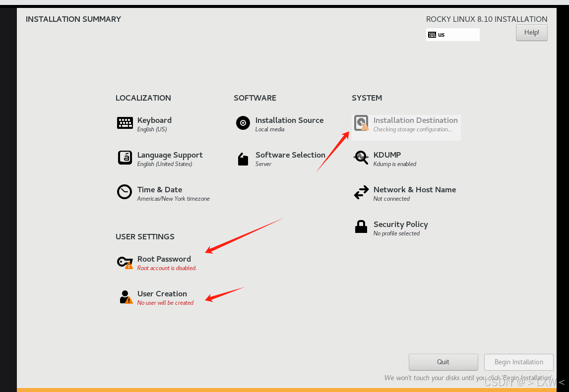Click 'Server' software selection text

(263, 164)
